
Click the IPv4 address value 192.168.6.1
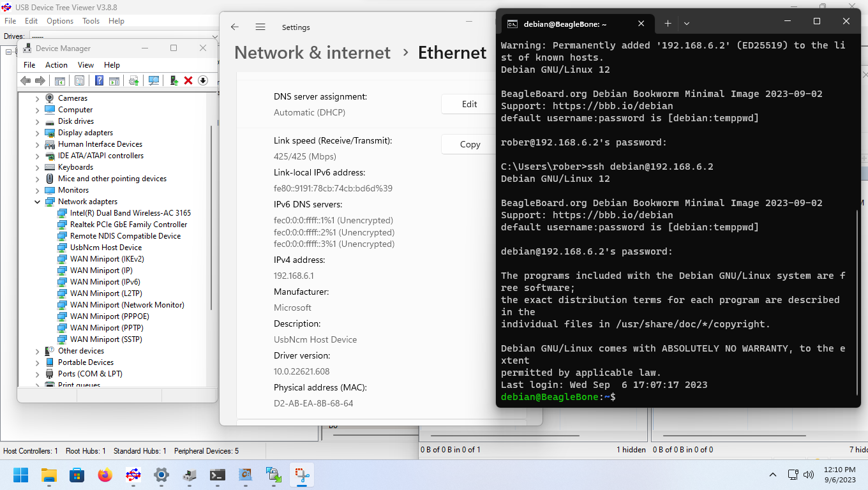pos(294,276)
